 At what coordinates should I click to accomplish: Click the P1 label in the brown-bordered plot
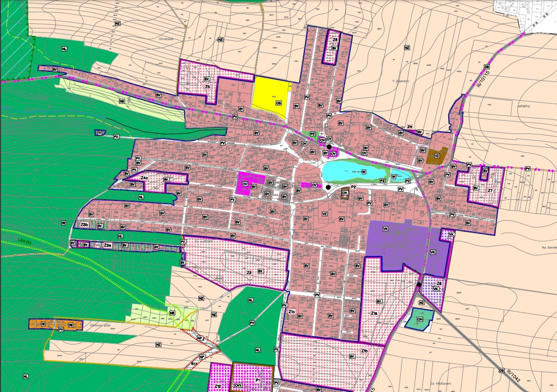[x=257, y=380]
